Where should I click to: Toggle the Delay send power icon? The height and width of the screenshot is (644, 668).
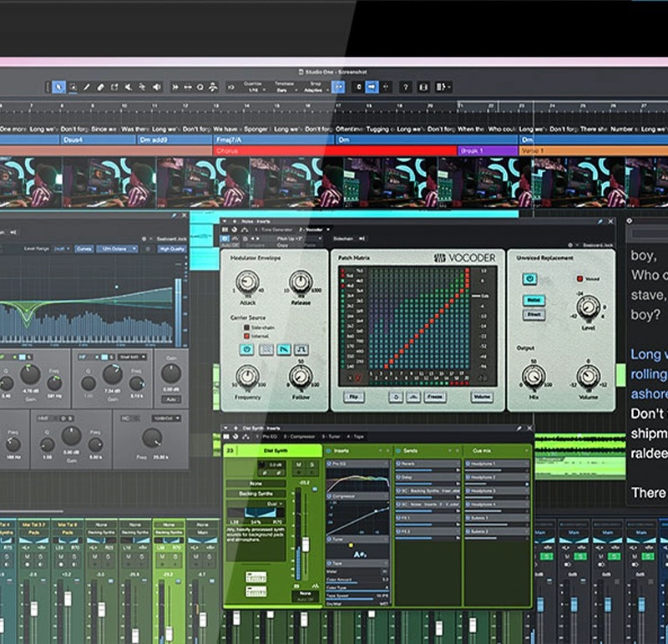[398, 477]
